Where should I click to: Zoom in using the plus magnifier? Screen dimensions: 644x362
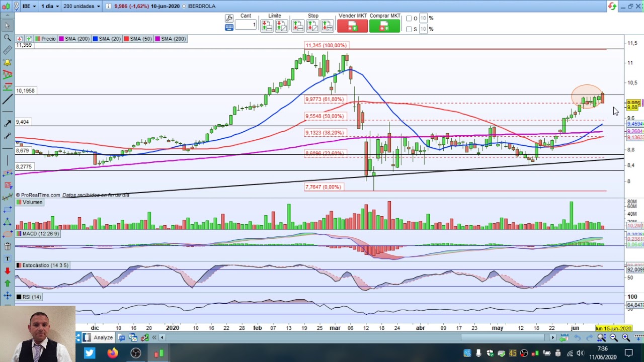tap(626, 338)
